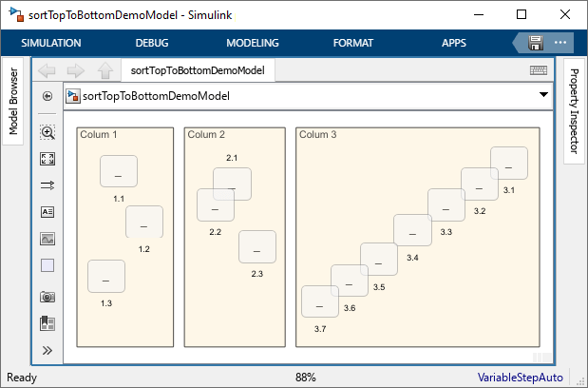Open the Model Browser side panel
Image resolution: width=588 pixels, height=388 pixels.
(x=13, y=102)
